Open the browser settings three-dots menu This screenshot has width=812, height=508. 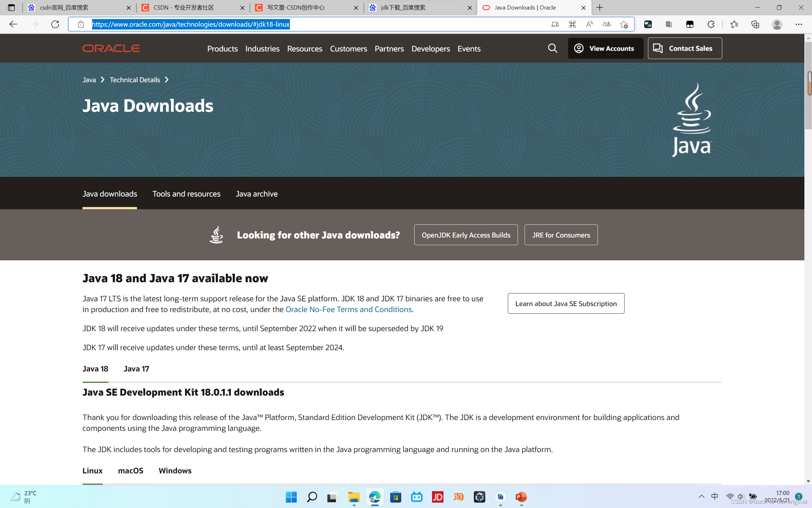(799, 24)
